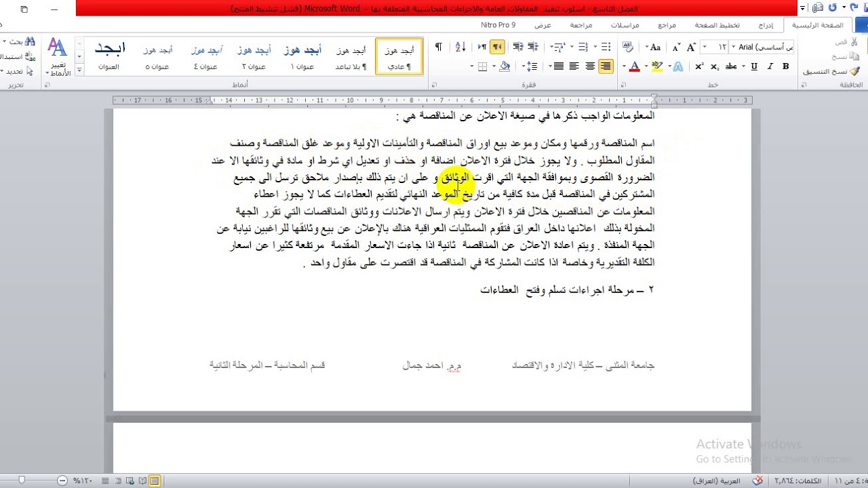868x488 pixels.
Task: Toggle left-to-right text direction
Action: (x=482, y=47)
